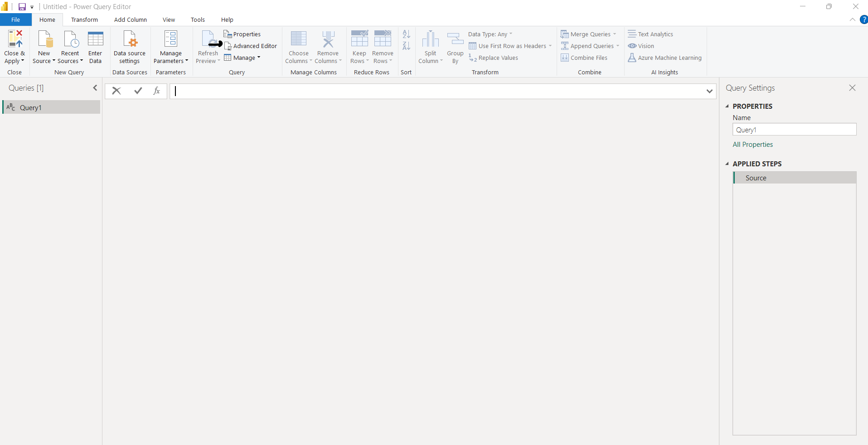Open the Help tab

tap(227, 19)
